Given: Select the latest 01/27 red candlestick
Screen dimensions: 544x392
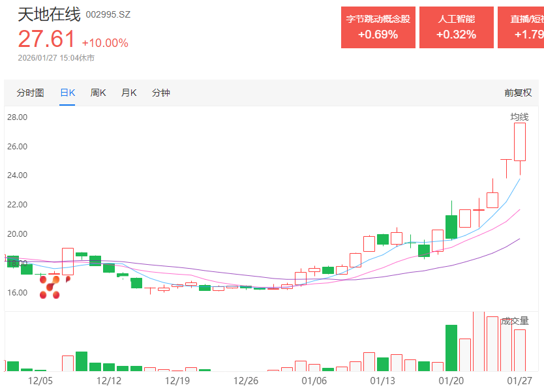Looking at the screenshot, I should click(x=520, y=142).
